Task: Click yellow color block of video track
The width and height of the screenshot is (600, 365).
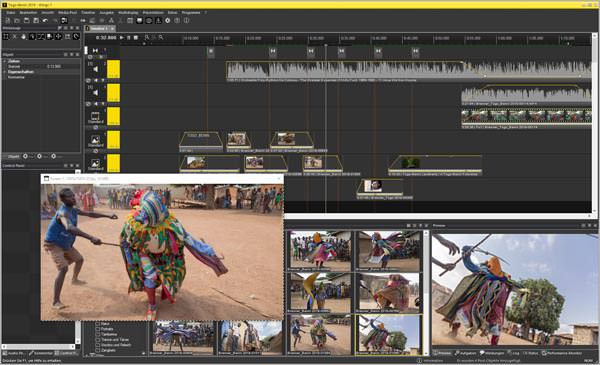Action: coord(113,116)
